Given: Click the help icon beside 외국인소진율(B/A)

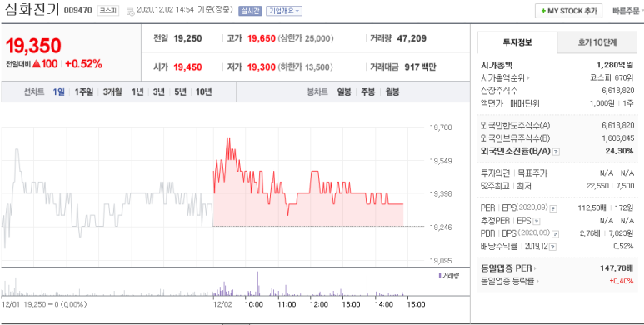Looking at the screenshot, I should click(557, 152).
